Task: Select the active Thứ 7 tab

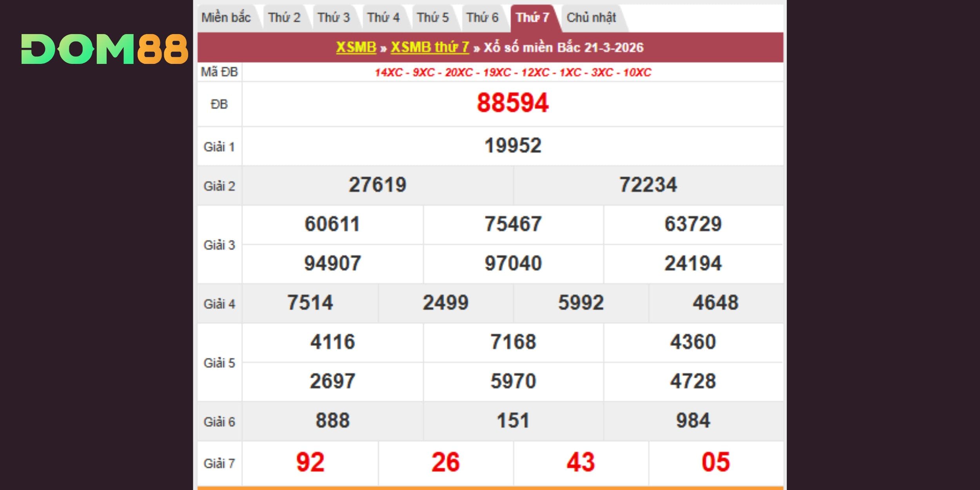Action: (x=532, y=18)
